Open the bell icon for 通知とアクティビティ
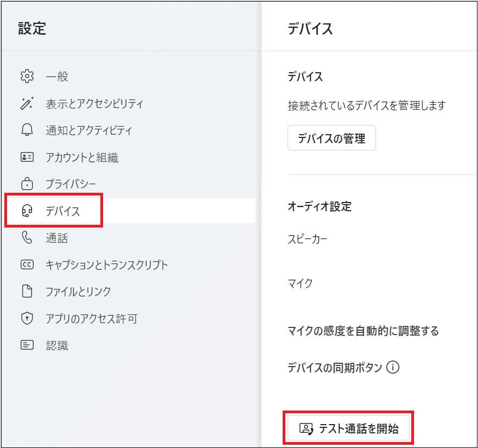 27,130
